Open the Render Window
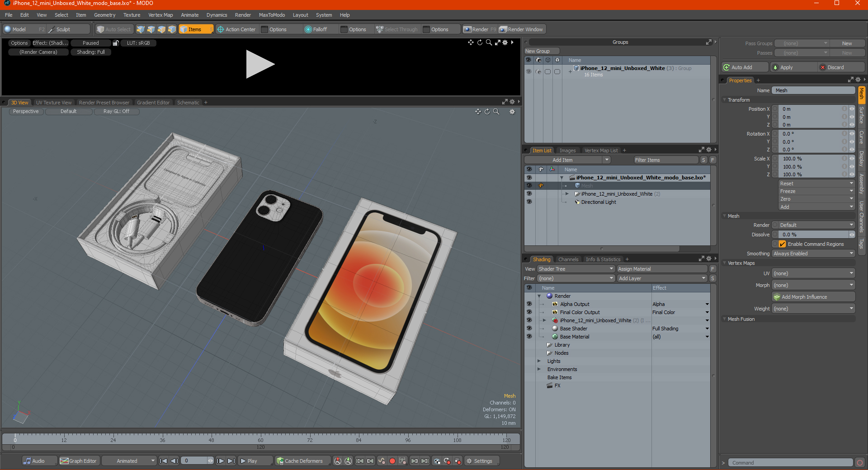The width and height of the screenshot is (868, 470). click(521, 29)
